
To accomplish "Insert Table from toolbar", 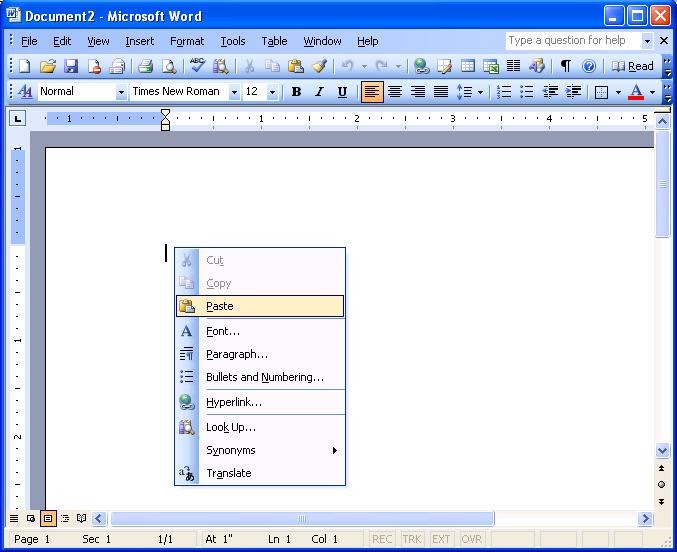I will 468,67.
